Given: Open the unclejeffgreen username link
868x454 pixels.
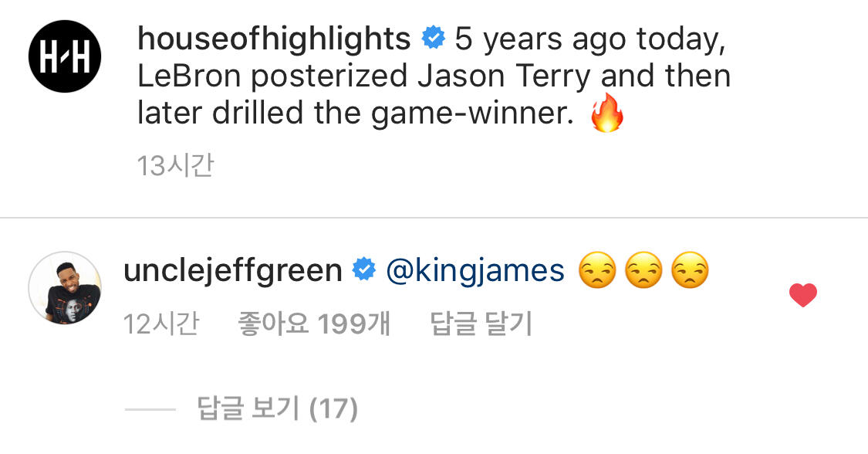Looking at the screenshot, I should pyautogui.click(x=232, y=271).
